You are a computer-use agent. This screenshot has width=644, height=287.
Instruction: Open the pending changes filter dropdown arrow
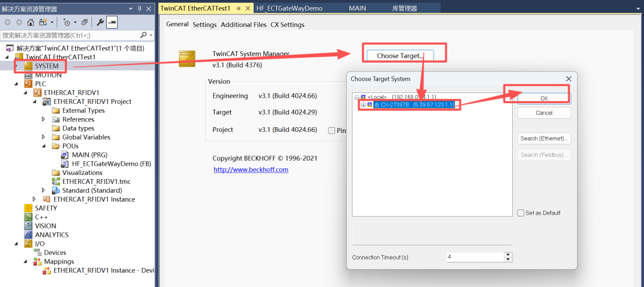pyautogui.click(x=75, y=22)
